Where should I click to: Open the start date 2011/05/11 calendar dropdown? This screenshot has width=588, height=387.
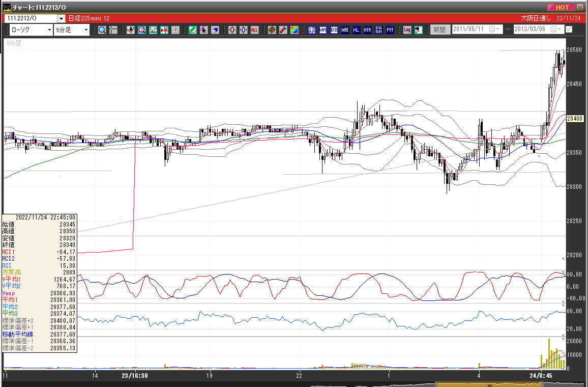coord(495,29)
